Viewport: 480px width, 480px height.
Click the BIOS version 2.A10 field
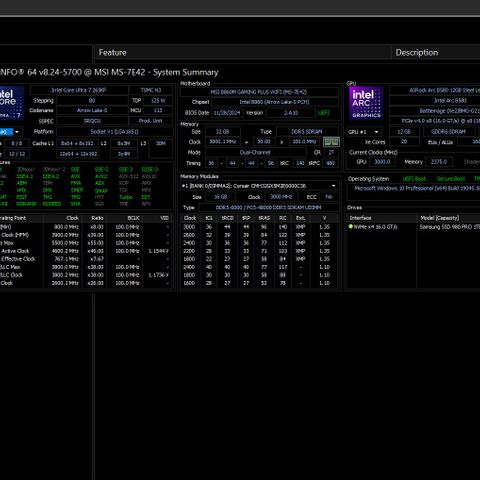pos(291,113)
